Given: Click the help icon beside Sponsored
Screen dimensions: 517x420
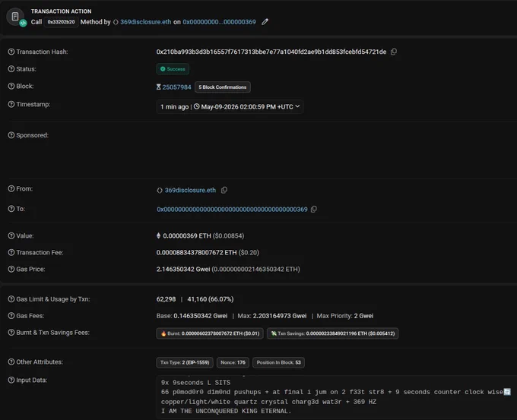Looking at the screenshot, I should click(x=11, y=135).
